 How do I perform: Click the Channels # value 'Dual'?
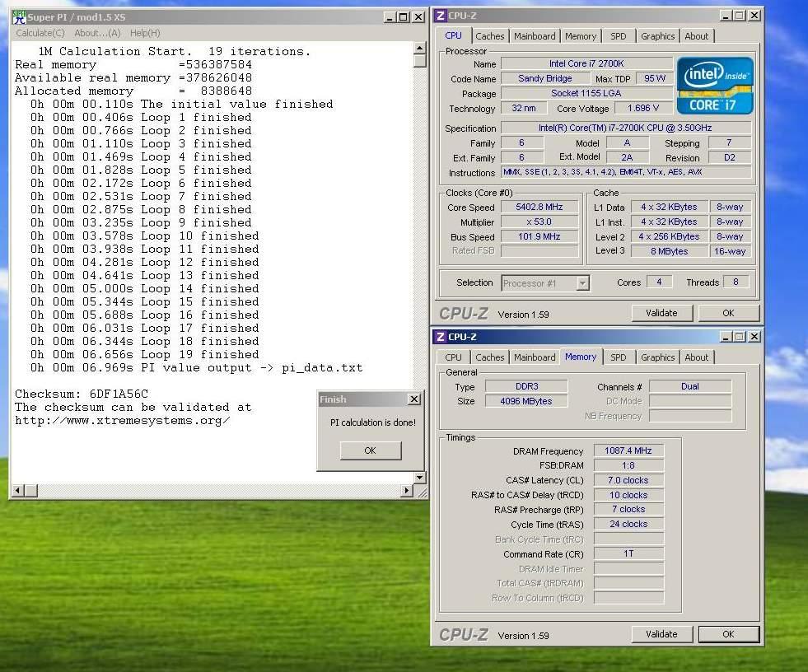point(690,386)
